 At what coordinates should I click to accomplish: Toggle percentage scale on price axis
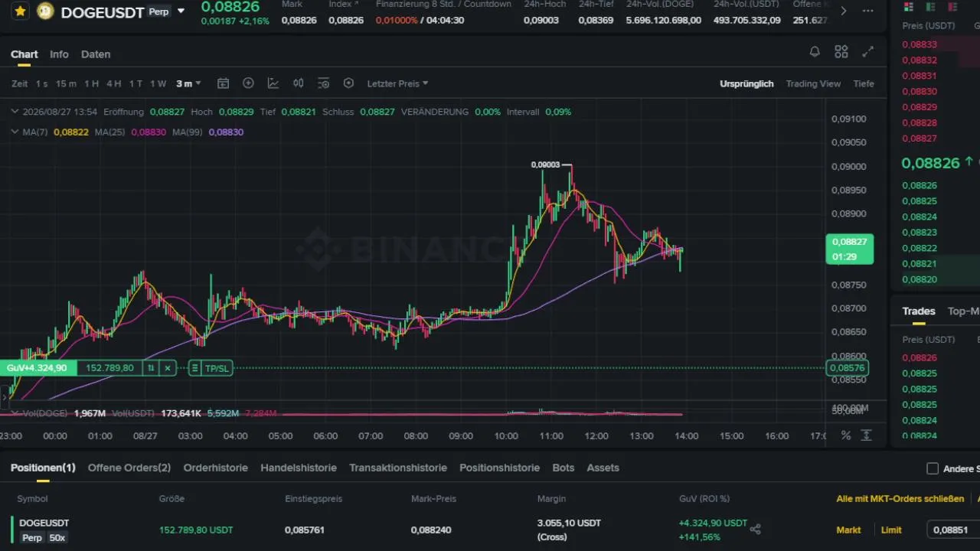(x=846, y=435)
